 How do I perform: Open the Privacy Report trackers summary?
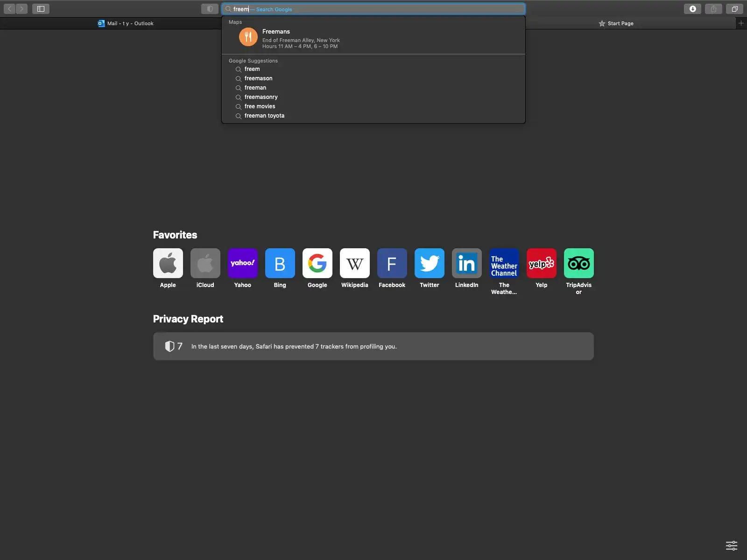(373, 346)
